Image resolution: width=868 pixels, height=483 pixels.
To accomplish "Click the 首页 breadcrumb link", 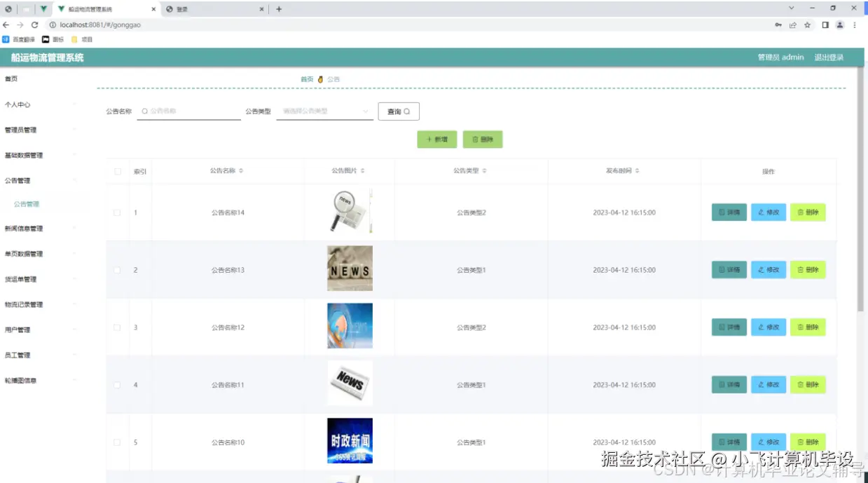I will tap(305, 79).
